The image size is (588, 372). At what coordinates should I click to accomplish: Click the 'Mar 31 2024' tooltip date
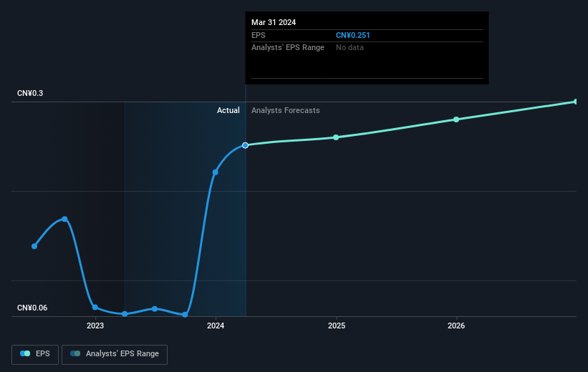274,22
